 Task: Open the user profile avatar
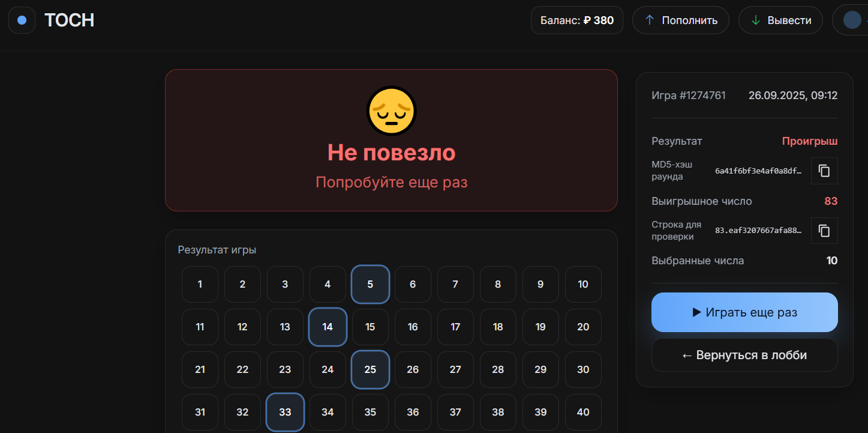coord(852,20)
